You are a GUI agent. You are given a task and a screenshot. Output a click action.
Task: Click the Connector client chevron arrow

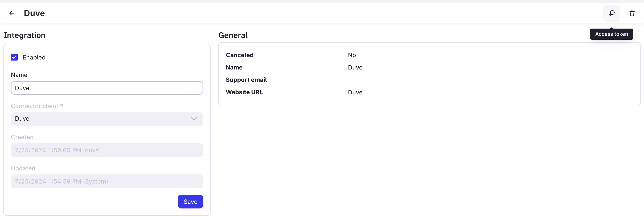tap(194, 119)
